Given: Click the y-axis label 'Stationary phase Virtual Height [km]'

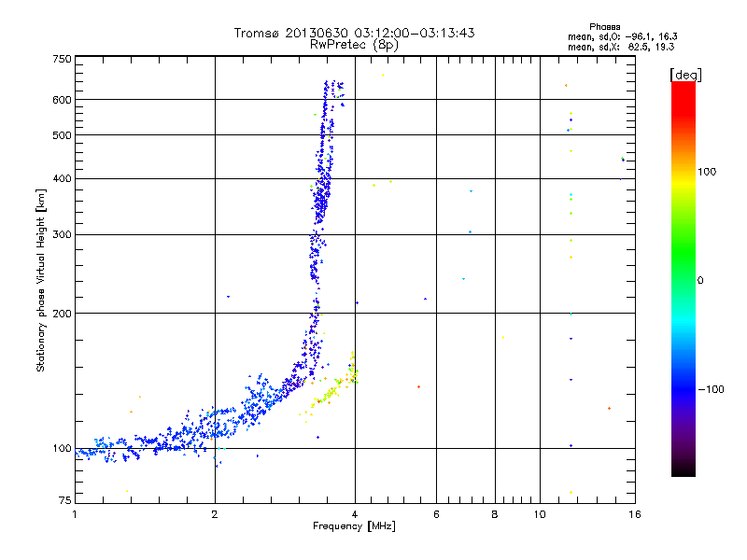Looking at the screenshot, I should (40, 281).
